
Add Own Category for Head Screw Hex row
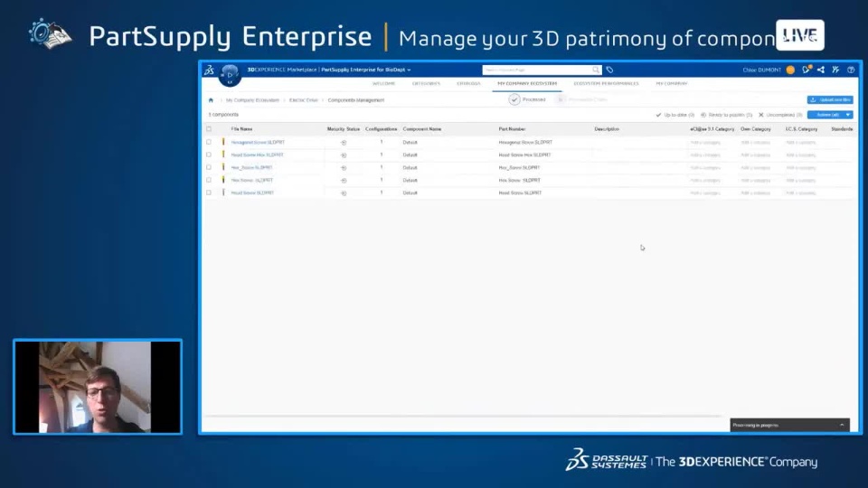pyautogui.click(x=755, y=155)
